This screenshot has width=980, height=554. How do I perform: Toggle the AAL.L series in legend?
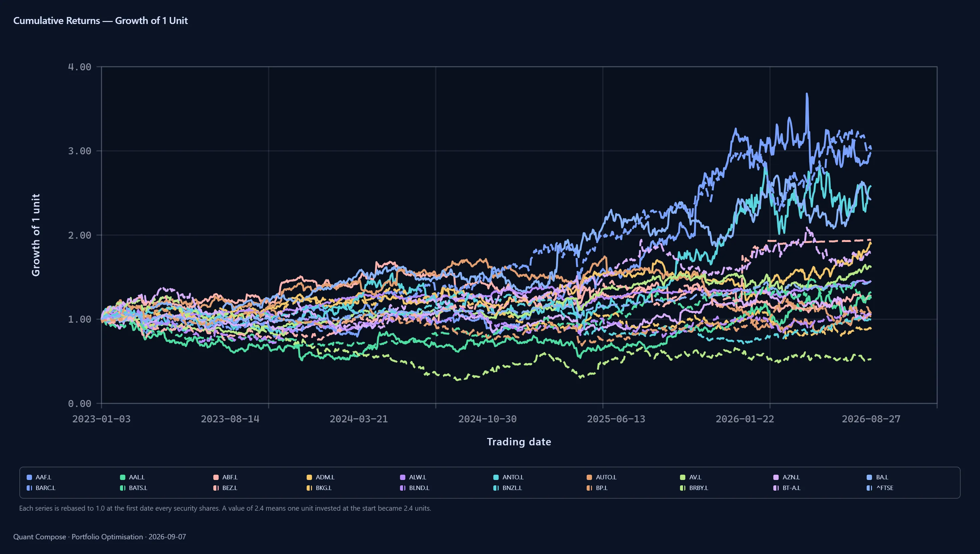click(x=132, y=477)
